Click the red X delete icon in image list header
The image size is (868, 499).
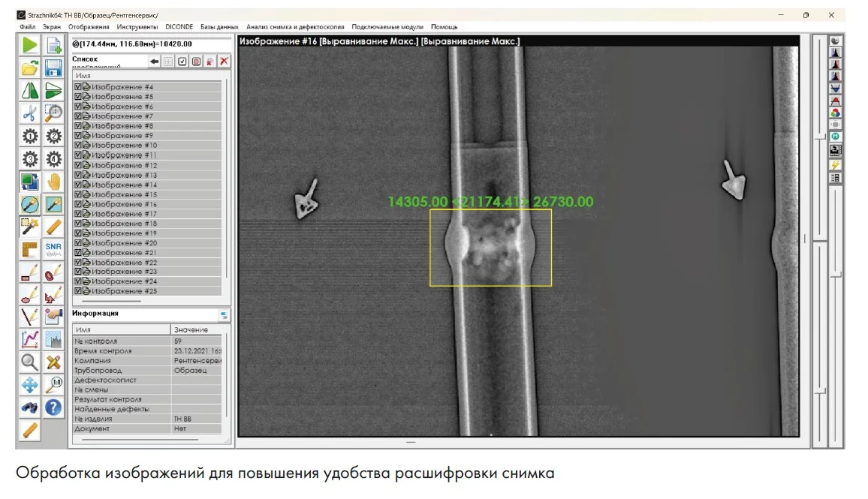click(x=225, y=62)
